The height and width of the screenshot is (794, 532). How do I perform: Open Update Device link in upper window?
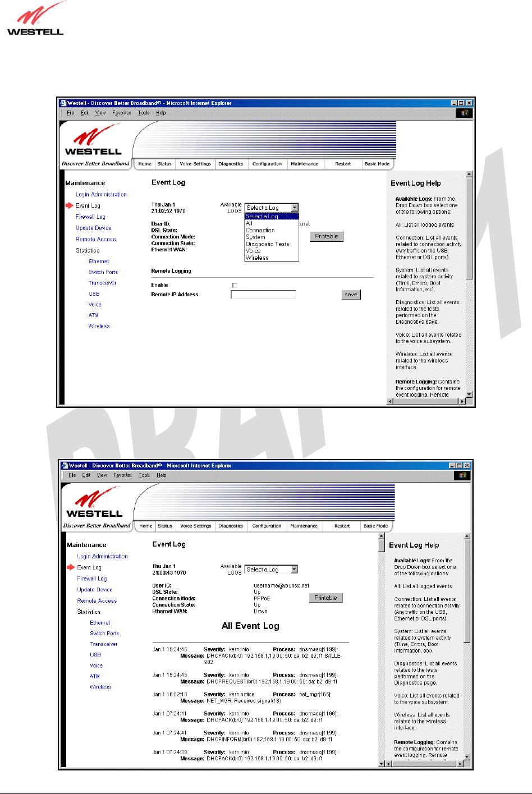coord(94,228)
